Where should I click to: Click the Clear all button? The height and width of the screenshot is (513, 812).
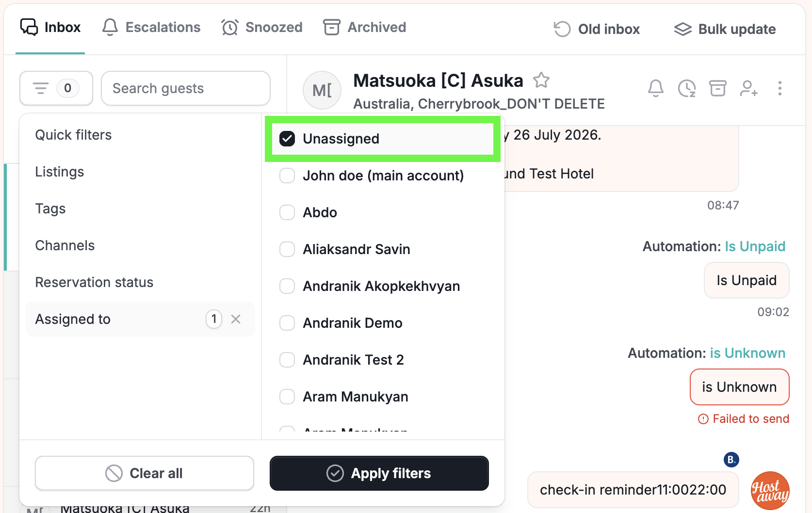(145, 473)
